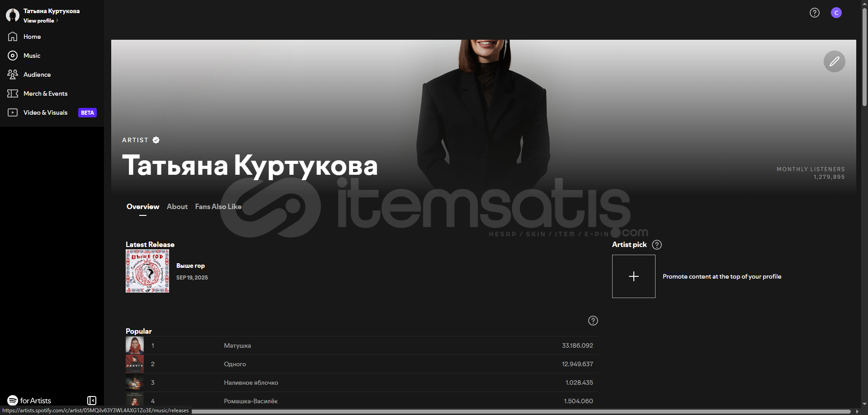The image size is (868, 415).
Task: Select Video & Visuals in the sidebar
Action: click(45, 112)
